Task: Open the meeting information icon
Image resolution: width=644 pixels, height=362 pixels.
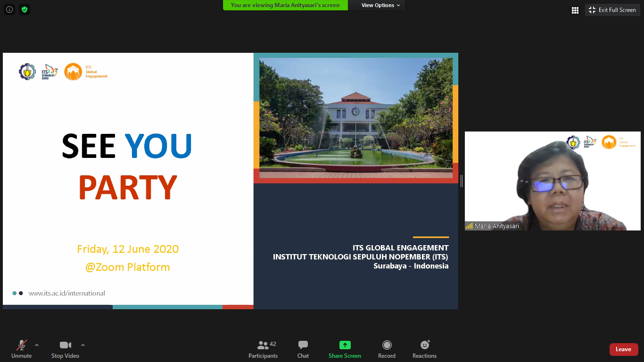Action: pos(9,9)
